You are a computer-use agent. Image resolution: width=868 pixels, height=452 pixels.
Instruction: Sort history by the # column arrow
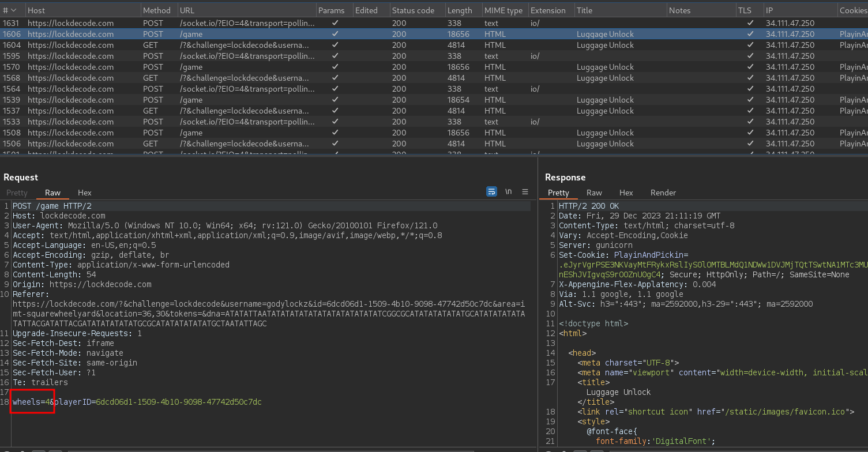click(14, 10)
